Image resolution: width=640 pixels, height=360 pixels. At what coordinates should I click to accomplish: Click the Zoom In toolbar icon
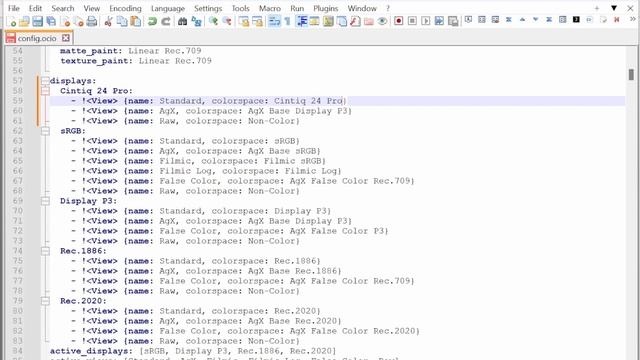pyautogui.click(x=213, y=21)
